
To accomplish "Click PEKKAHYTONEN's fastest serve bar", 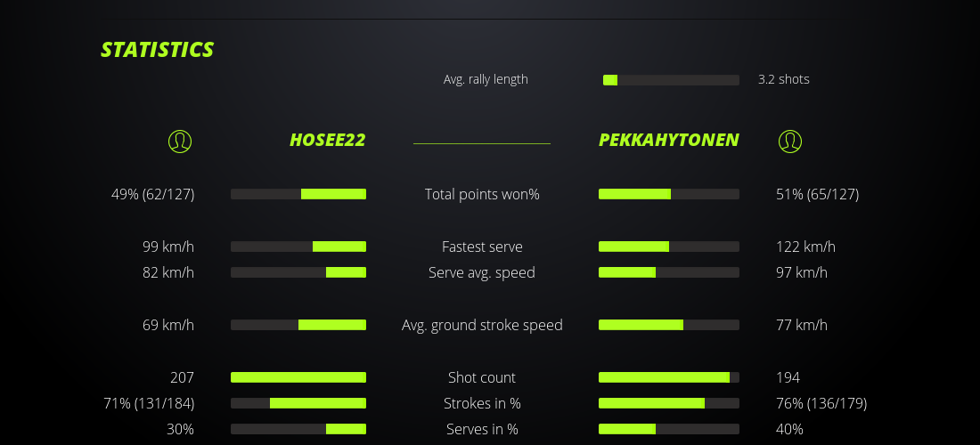I will [x=668, y=247].
